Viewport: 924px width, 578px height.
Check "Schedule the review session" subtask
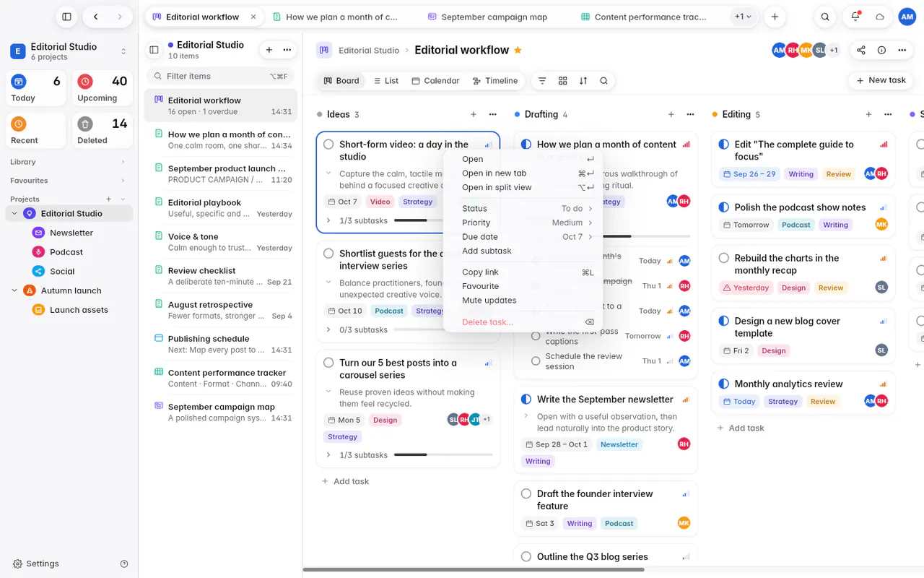536,361
